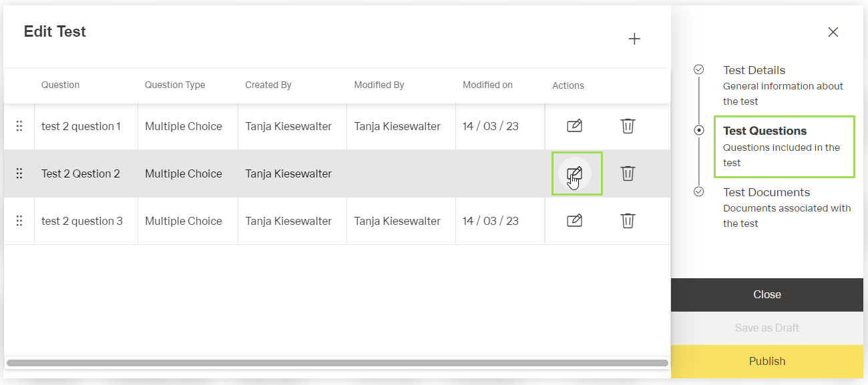Delete 'Test 2 Qestion 2' using trash icon

[x=628, y=173]
